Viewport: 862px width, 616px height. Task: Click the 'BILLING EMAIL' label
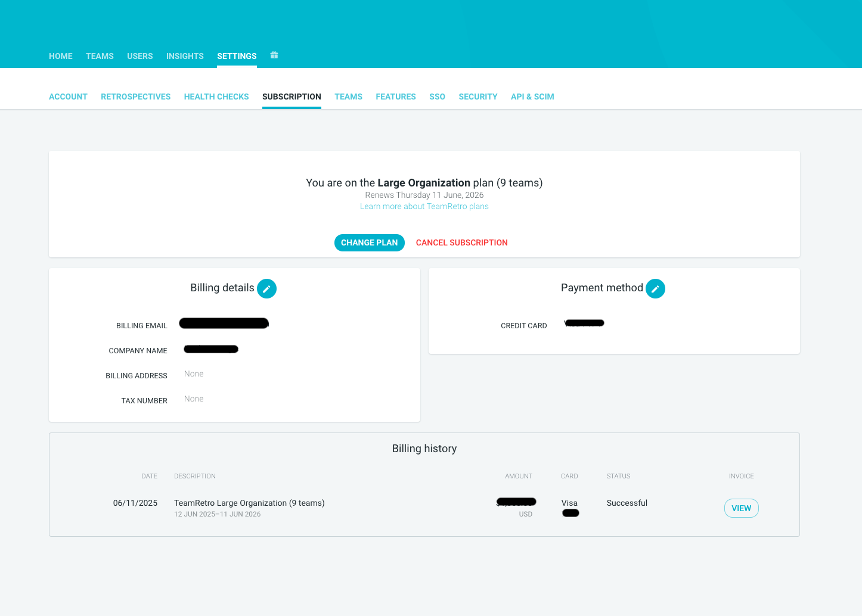142,326
